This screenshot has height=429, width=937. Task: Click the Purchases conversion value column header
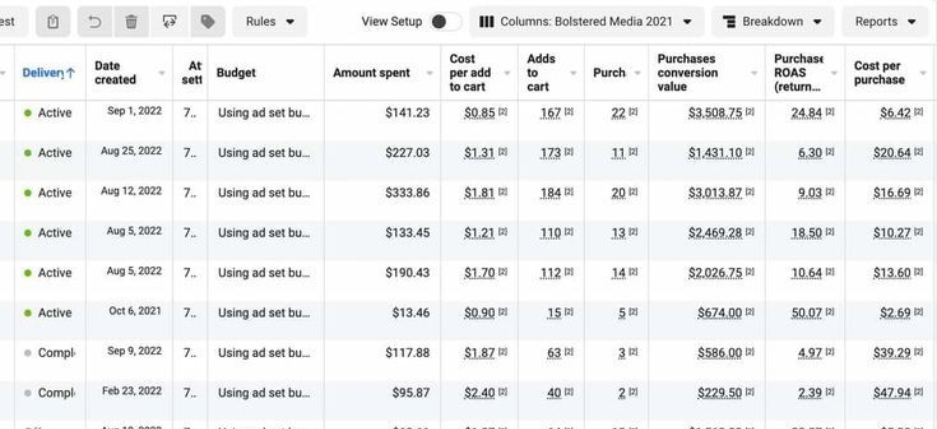(x=687, y=73)
